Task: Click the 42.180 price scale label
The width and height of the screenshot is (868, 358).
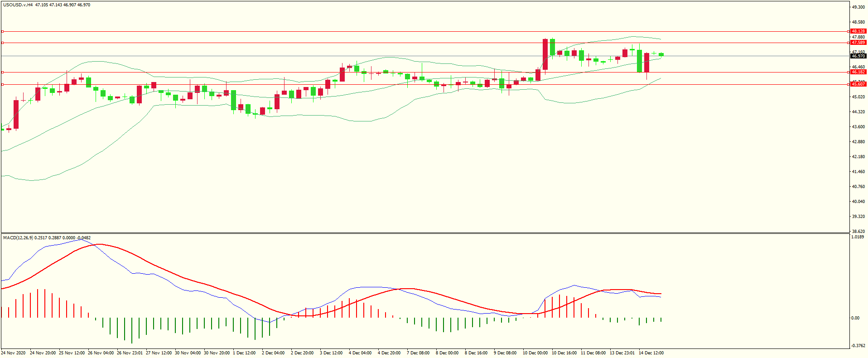Action: pos(858,157)
